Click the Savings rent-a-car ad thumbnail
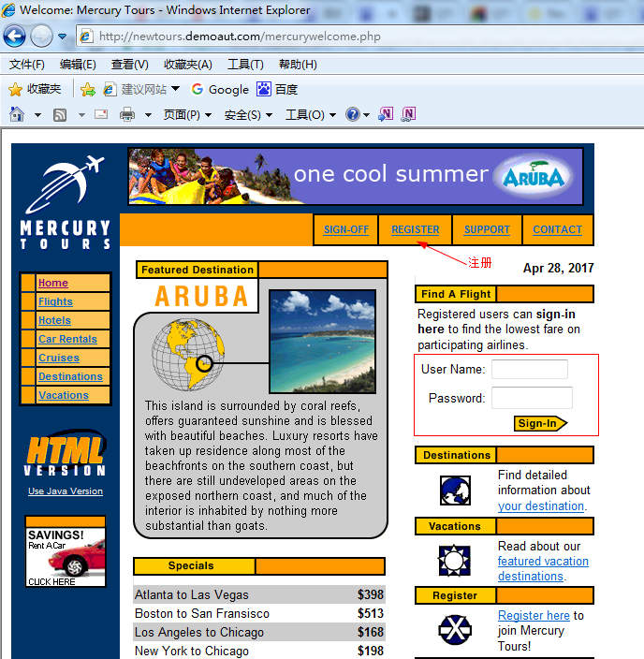This screenshot has width=644, height=659. tap(66, 557)
